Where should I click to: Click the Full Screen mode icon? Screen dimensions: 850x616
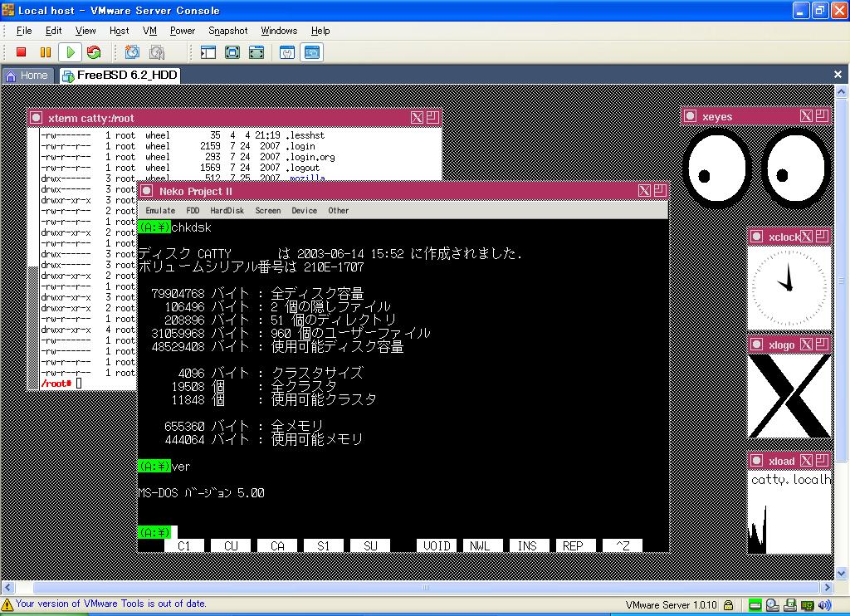pos(256,52)
